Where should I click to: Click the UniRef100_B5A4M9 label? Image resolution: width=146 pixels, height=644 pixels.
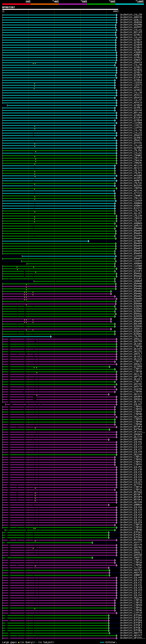coord(131,319)
